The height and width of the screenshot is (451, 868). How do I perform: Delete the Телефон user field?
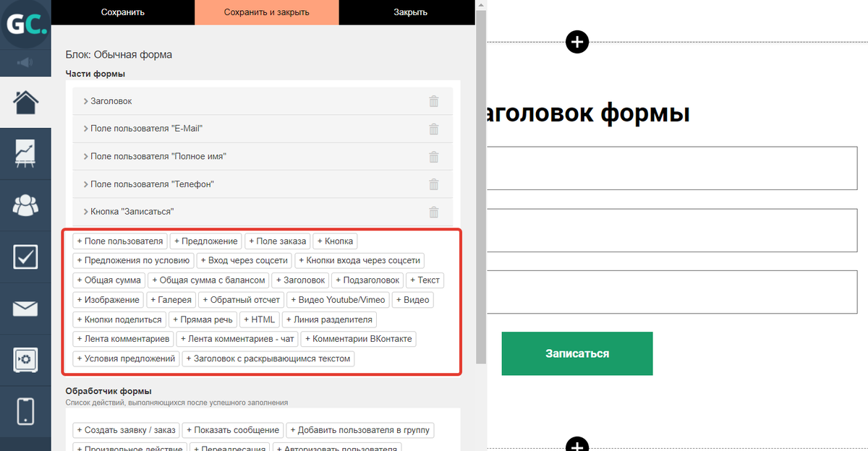(434, 184)
